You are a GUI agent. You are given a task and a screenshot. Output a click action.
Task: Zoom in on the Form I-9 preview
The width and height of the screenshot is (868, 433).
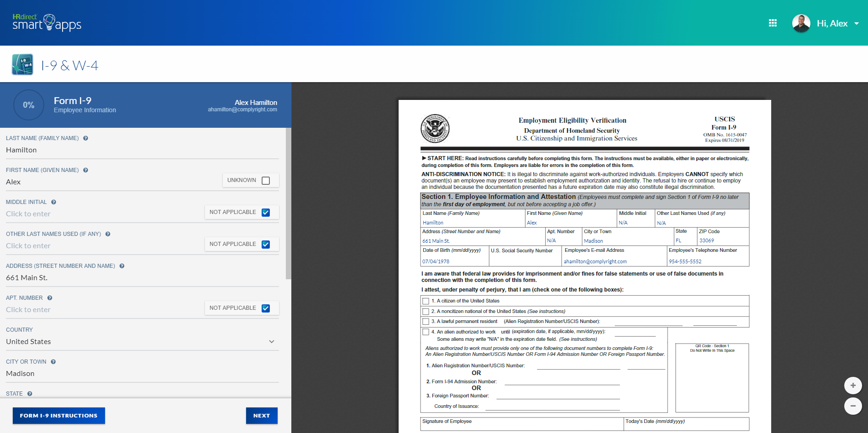[x=853, y=386]
